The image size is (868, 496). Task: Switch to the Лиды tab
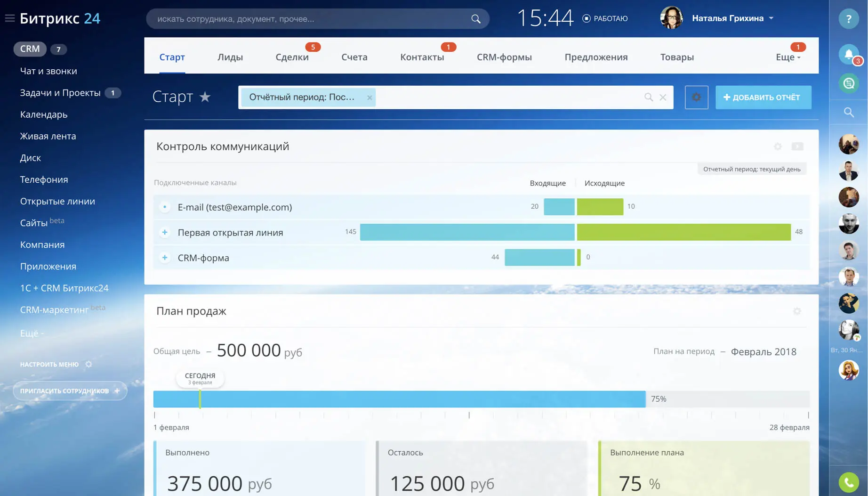(x=230, y=57)
